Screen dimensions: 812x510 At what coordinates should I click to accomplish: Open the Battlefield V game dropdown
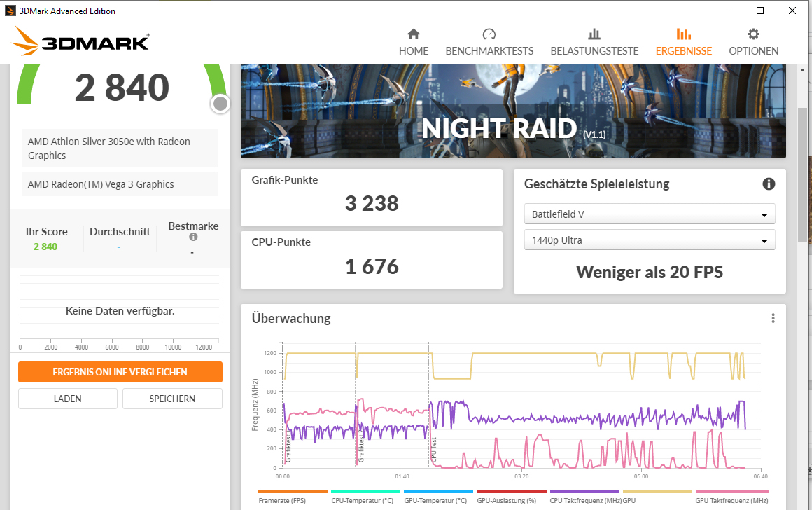pos(650,214)
